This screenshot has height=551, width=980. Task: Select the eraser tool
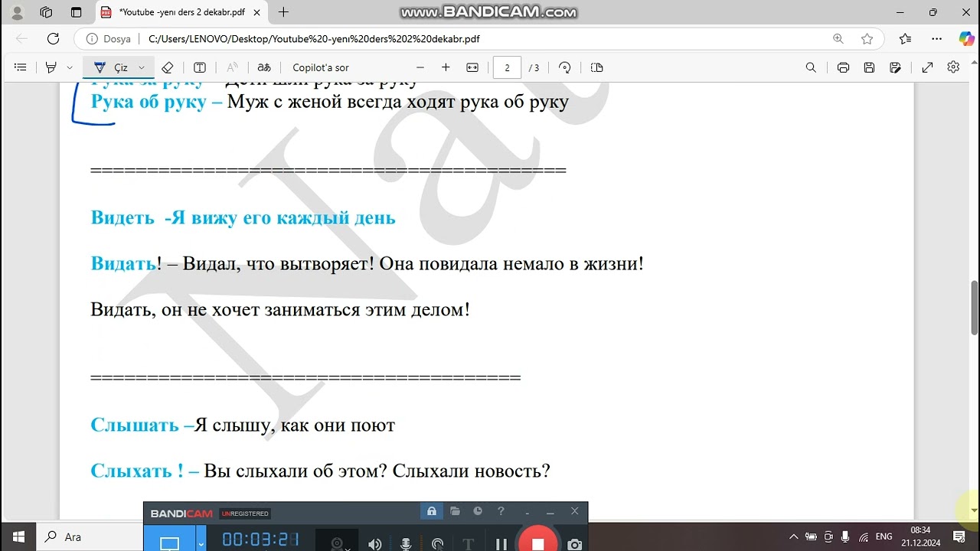(x=168, y=67)
